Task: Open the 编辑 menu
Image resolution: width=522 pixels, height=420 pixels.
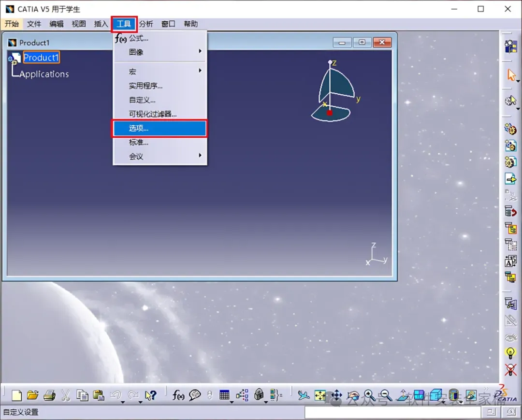Action: click(x=56, y=24)
